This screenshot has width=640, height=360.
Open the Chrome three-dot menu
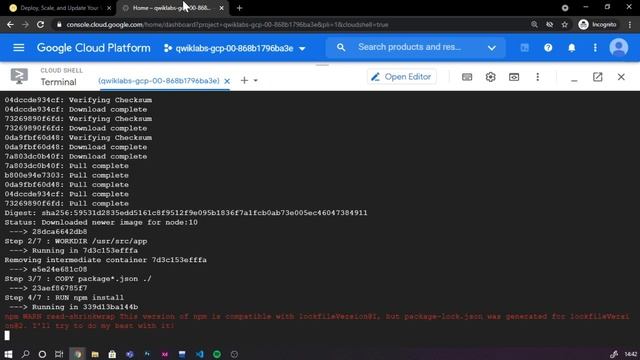click(630, 24)
